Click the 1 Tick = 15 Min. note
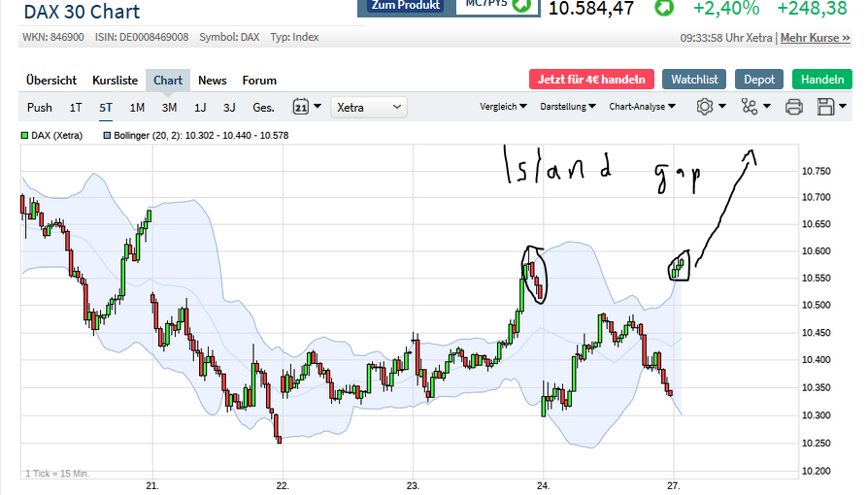The image size is (868, 495). tap(57, 474)
